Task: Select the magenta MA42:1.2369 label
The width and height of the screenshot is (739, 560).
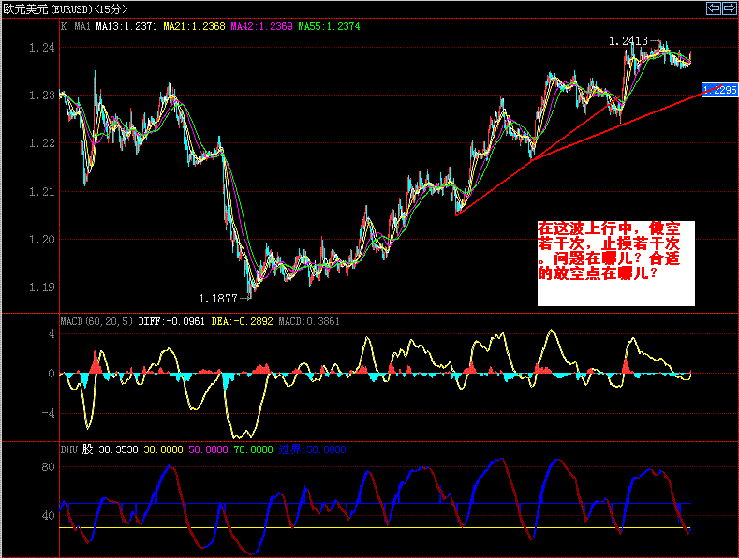Action: pyautogui.click(x=261, y=27)
